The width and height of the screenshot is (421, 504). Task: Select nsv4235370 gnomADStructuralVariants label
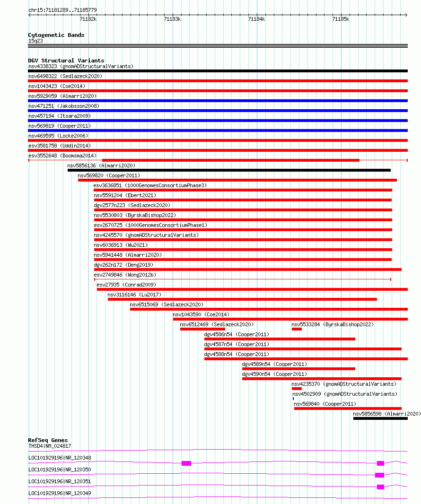click(x=344, y=385)
